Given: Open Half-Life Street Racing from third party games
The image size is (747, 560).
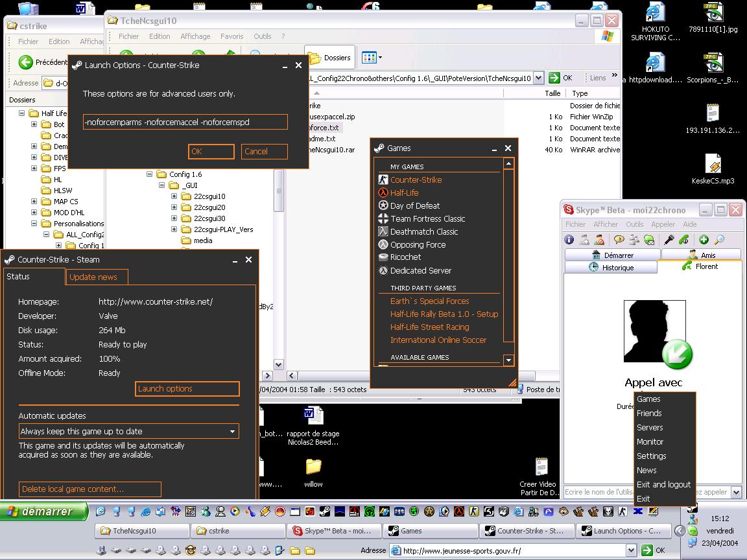Looking at the screenshot, I should click(x=430, y=327).
